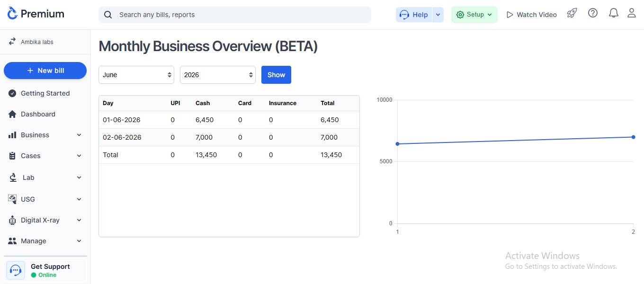Image resolution: width=644 pixels, height=284 pixels.
Task: Expand the Help dropdown arrow
Action: pyautogui.click(x=438, y=15)
